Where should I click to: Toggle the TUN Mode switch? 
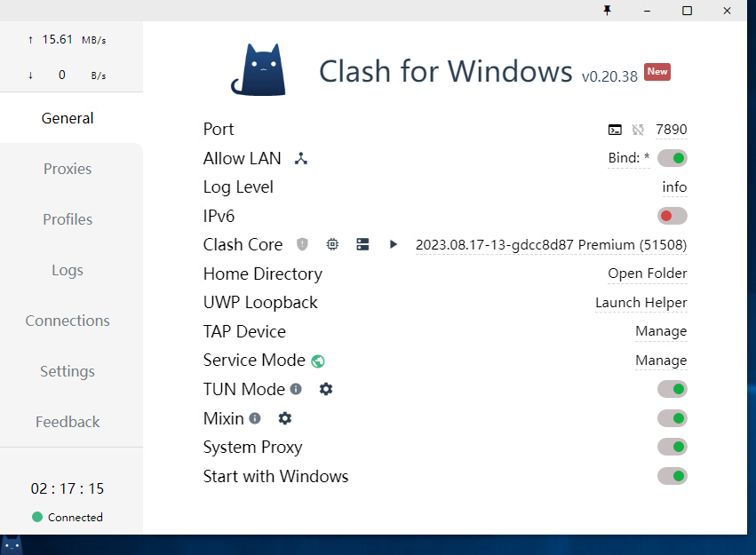click(672, 389)
